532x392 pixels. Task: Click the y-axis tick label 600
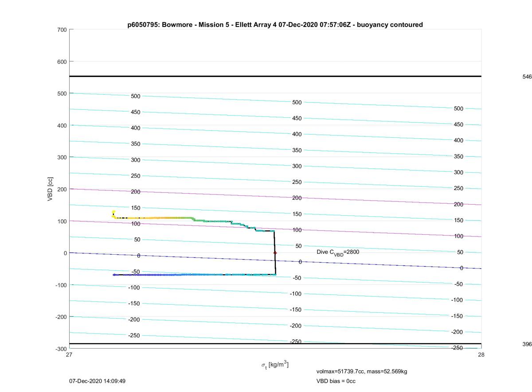62,62
